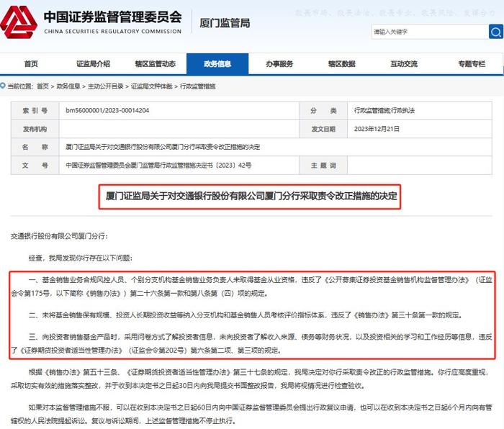Click the CSRC red logo emblem
This screenshot has height=429, width=504.
click(19, 22)
